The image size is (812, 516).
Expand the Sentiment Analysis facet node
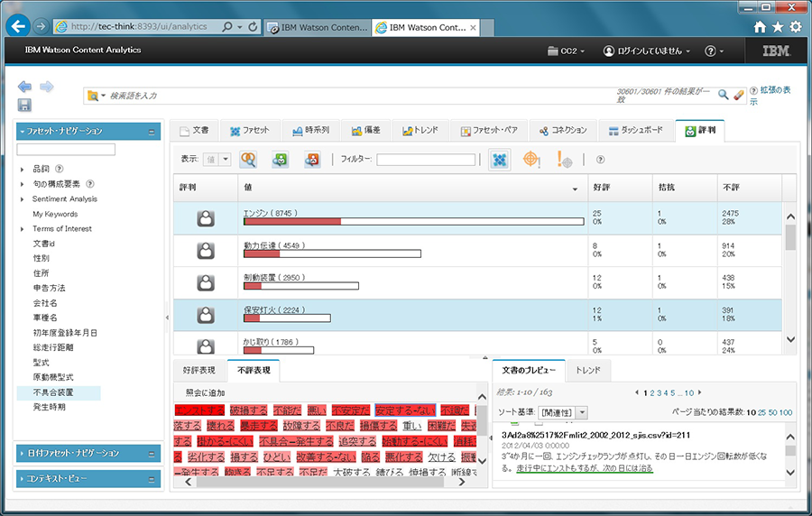click(22, 199)
